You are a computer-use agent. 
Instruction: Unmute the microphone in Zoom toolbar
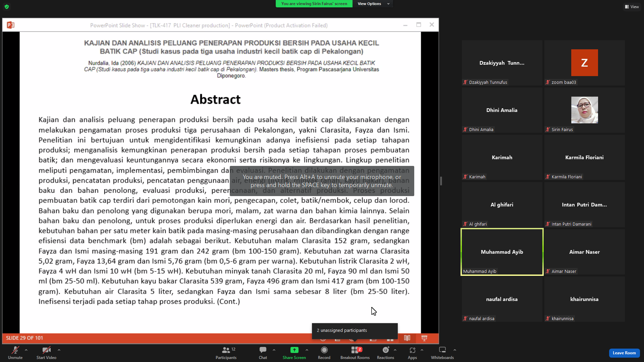(15, 353)
